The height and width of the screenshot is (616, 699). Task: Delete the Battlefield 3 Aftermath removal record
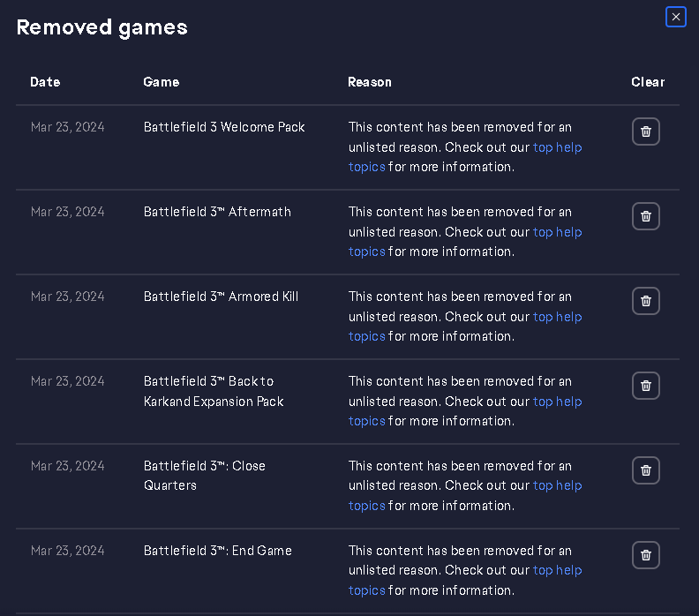(645, 216)
